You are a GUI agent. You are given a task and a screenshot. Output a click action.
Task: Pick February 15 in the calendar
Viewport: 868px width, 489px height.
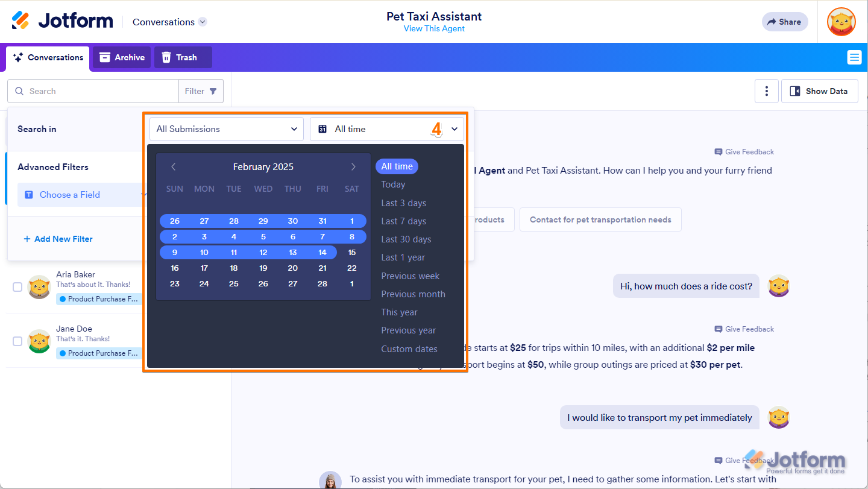pos(352,253)
